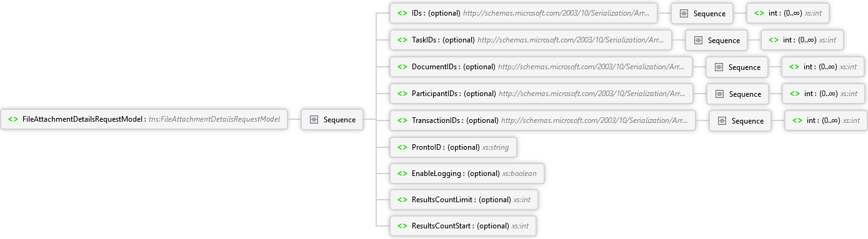Viewport: 868px width, 239px height.
Task: Click the sequence icon in the root Sequence node
Action: (314, 119)
